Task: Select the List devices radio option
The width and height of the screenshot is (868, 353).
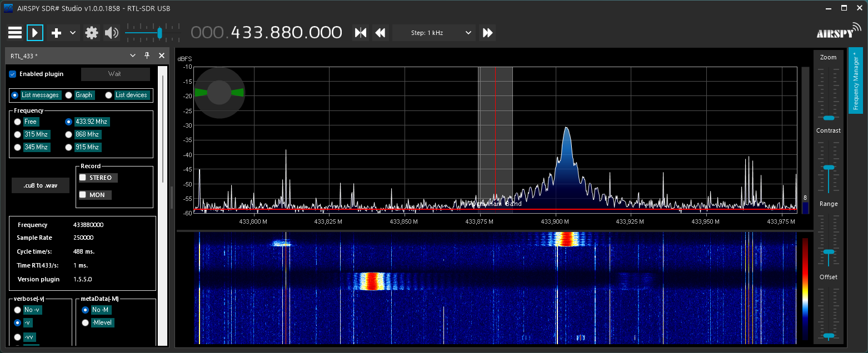Action: click(109, 95)
